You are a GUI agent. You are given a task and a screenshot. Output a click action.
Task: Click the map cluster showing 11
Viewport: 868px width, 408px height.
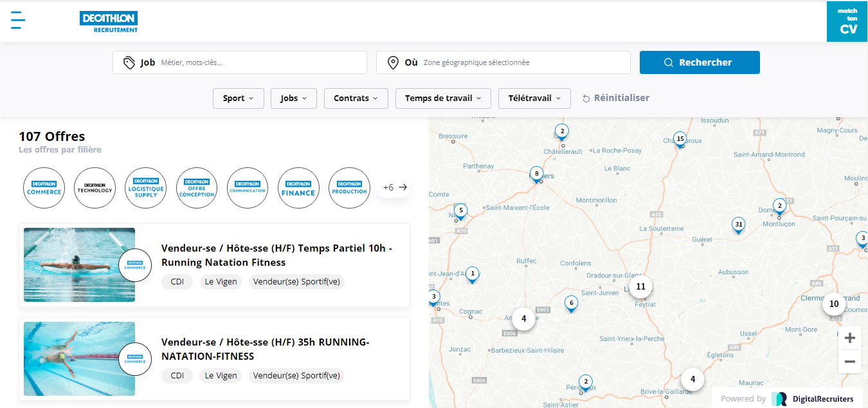[640, 286]
